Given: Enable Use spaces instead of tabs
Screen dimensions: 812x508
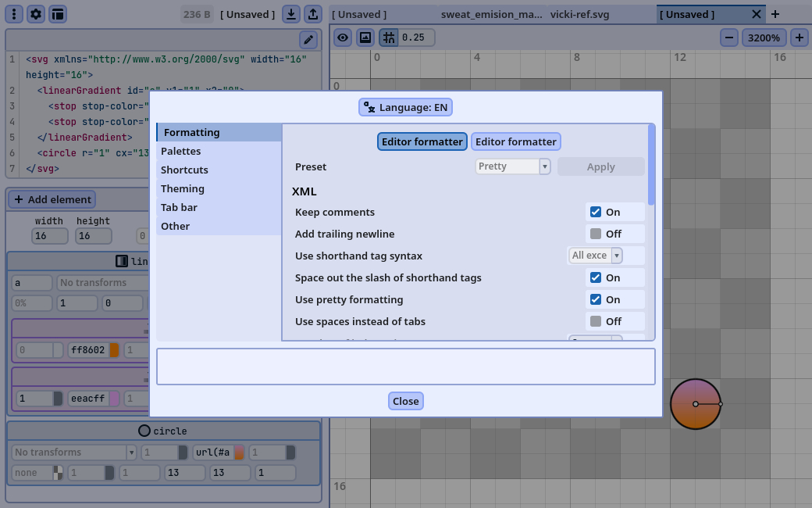Looking at the screenshot, I should [596, 321].
